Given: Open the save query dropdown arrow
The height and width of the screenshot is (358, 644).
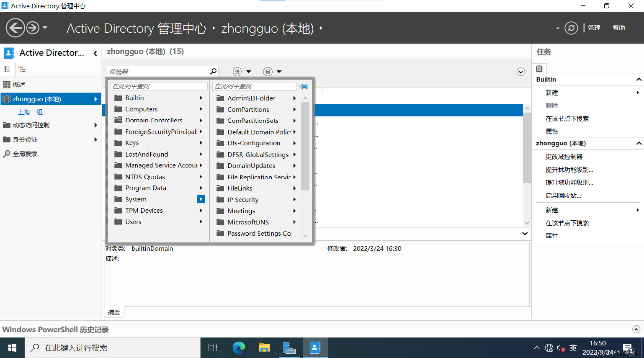Looking at the screenshot, I should point(279,71).
